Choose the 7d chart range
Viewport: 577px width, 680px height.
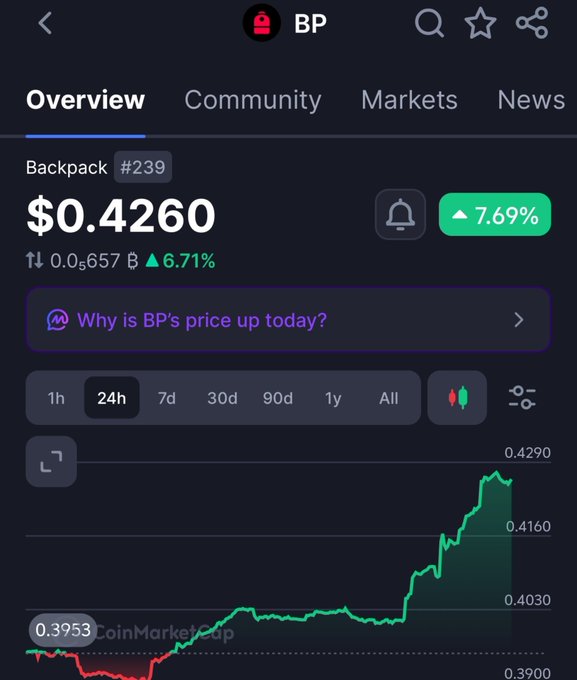tap(167, 398)
